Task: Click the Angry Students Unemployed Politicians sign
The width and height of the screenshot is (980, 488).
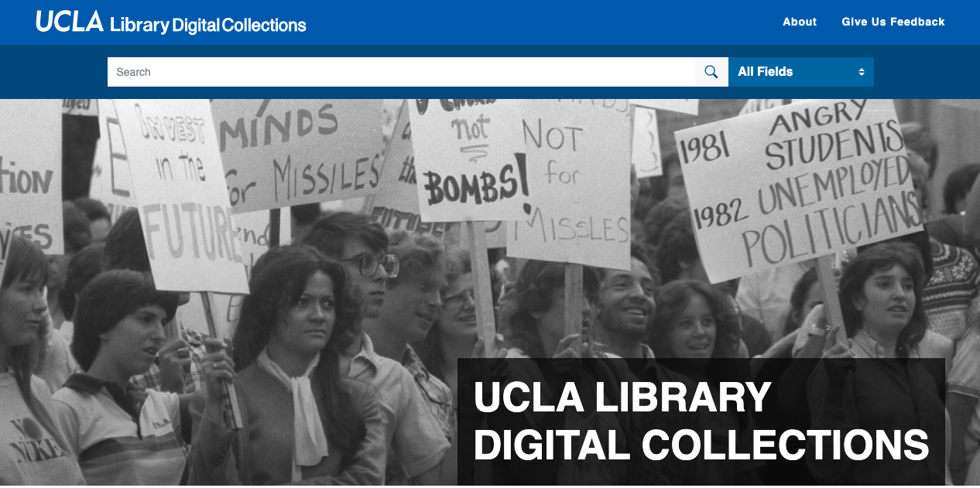Action: [x=797, y=189]
